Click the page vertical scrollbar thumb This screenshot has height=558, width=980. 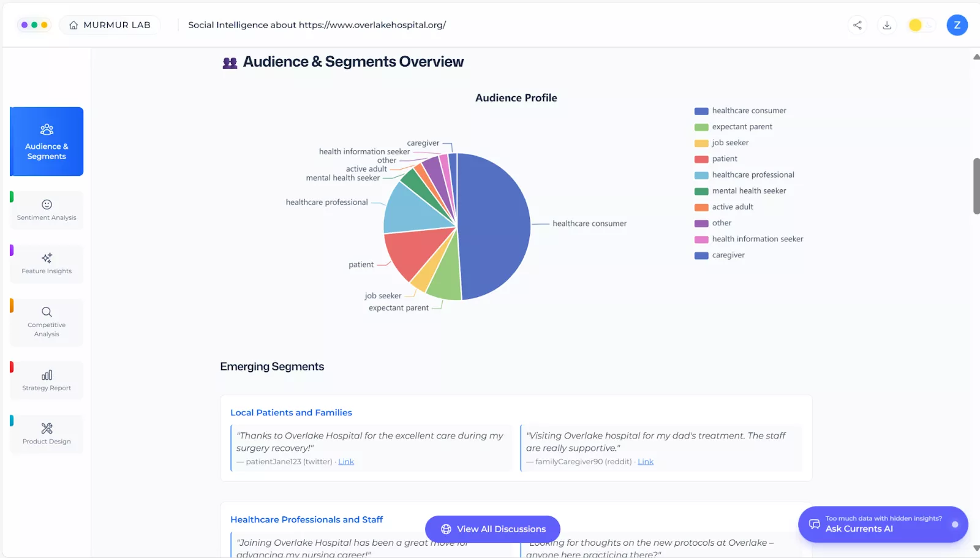click(976, 186)
